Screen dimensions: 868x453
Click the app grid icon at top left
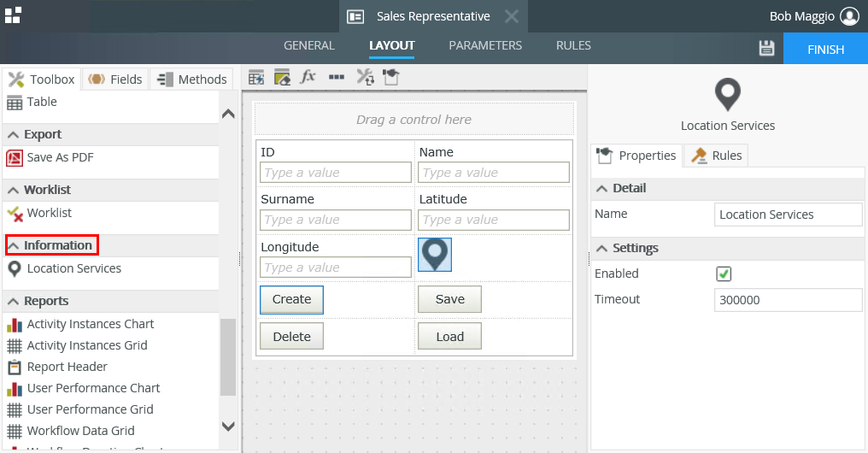[13, 15]
